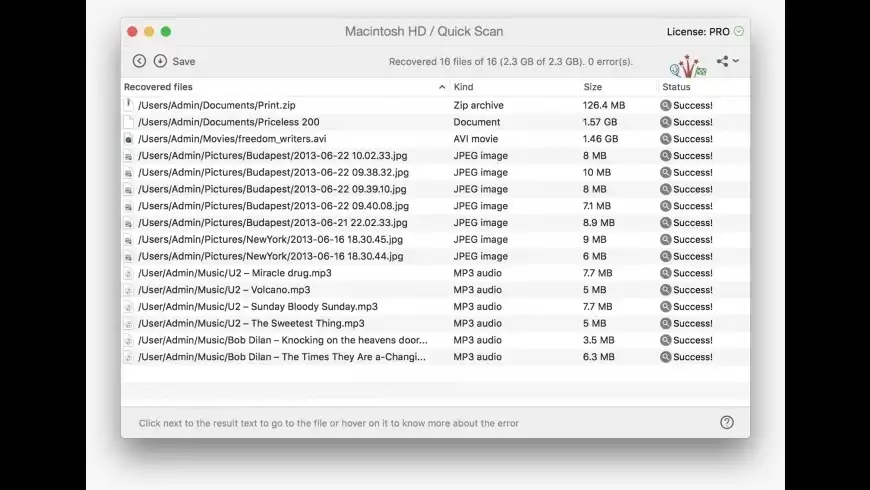Sort by Status column header
The image size is (870, 490).
(x=676, y=87)
